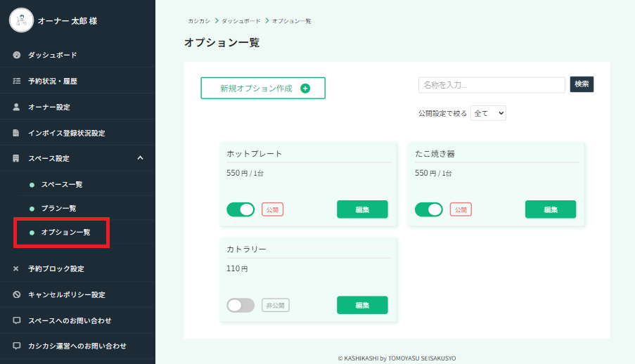Click the 公開 badge on たこ焼き器
This screenshot has height=364, width=635.
click(461, 209)
